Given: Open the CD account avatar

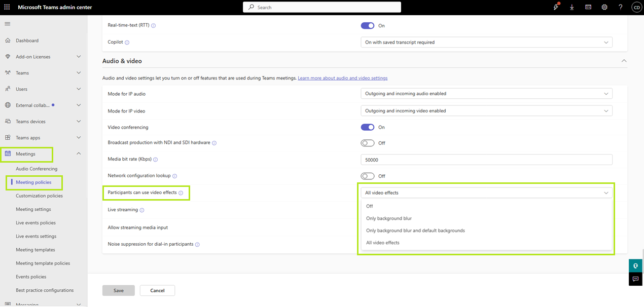Looking at the screenshot, I should (x=636, y=8).
